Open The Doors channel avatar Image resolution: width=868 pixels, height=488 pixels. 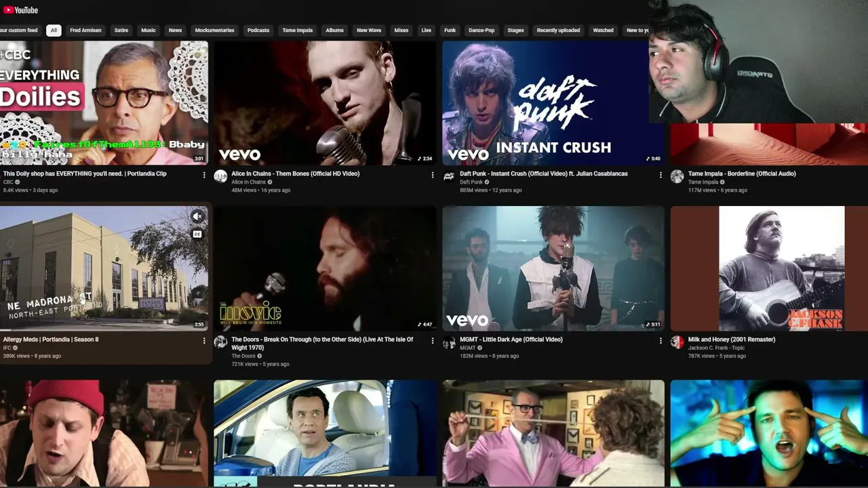point(220,342)
